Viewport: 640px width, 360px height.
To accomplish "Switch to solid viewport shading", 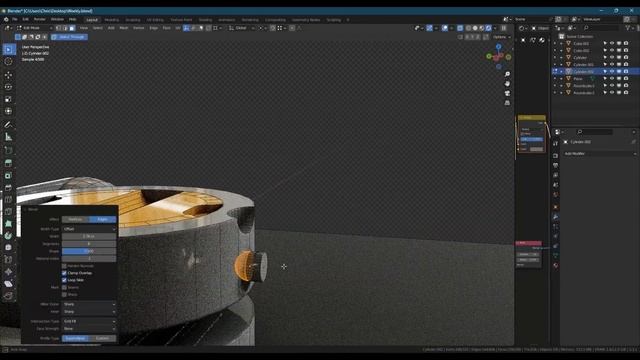I will point(475,28).
